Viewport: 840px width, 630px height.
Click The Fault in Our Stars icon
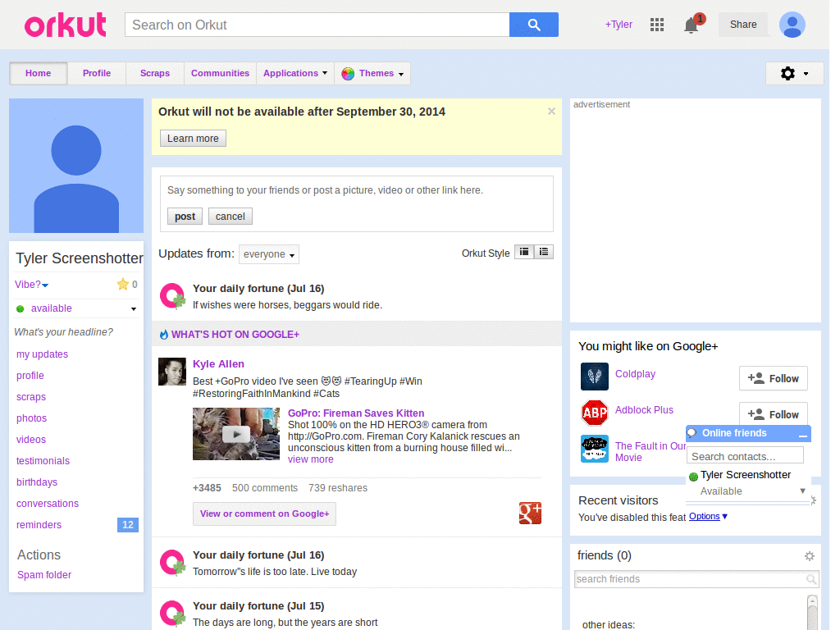click(595, 449)
